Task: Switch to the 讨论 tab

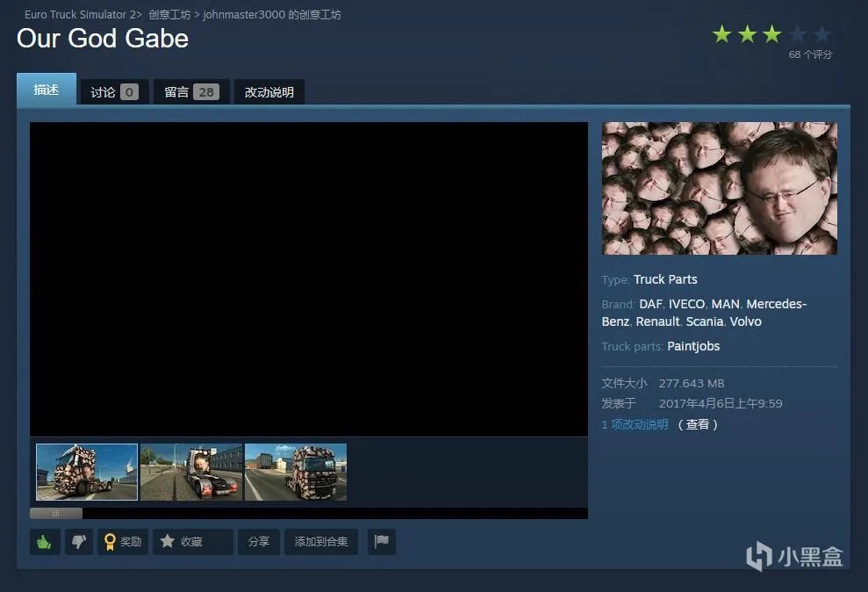Action: pos(114,91)
